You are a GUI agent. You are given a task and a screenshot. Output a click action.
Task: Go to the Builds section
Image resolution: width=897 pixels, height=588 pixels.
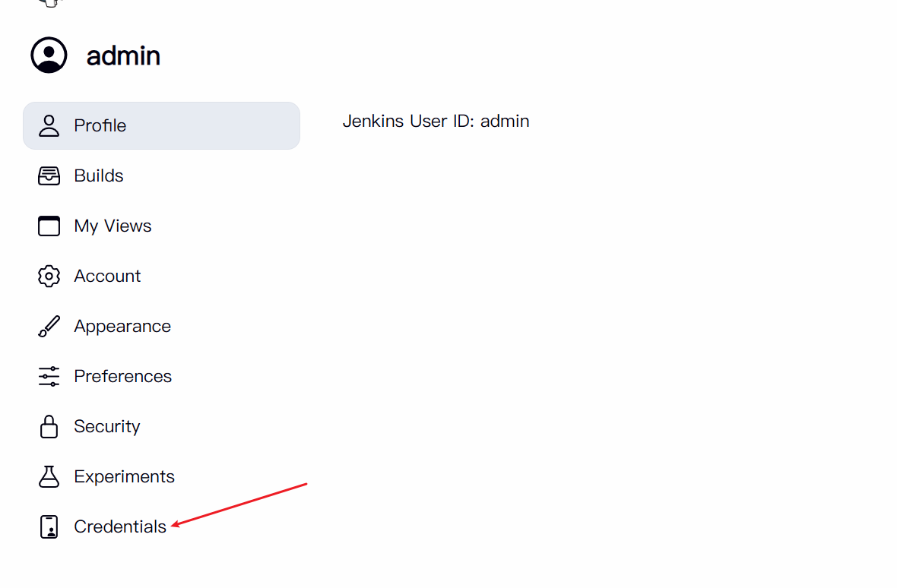pyautogui.click(x=161, y=176)
